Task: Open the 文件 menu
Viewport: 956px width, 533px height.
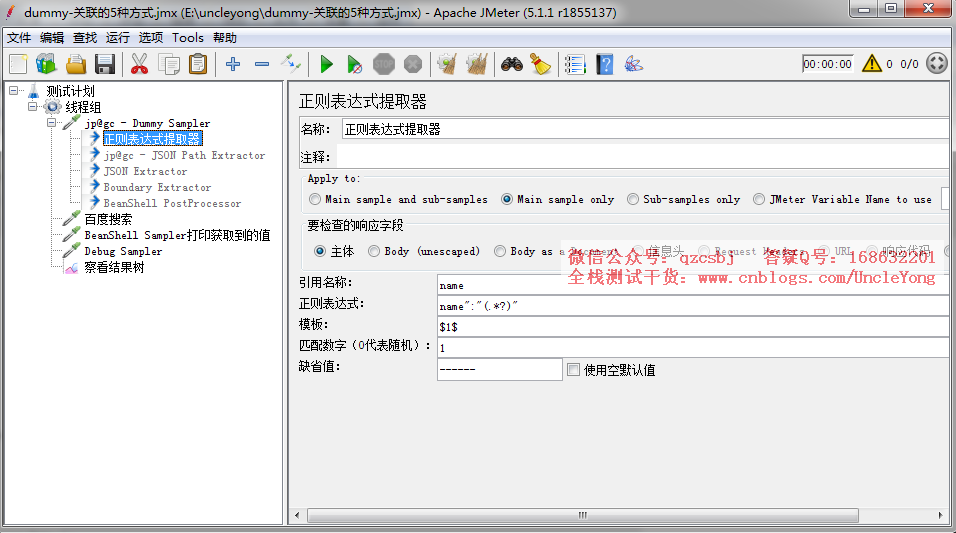Action: [x=19, y=38]
